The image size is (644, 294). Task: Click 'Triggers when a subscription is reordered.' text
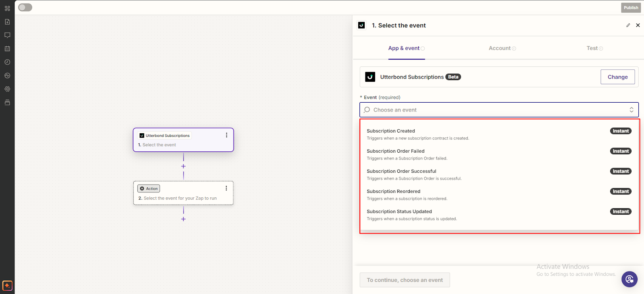coord(407,199)
